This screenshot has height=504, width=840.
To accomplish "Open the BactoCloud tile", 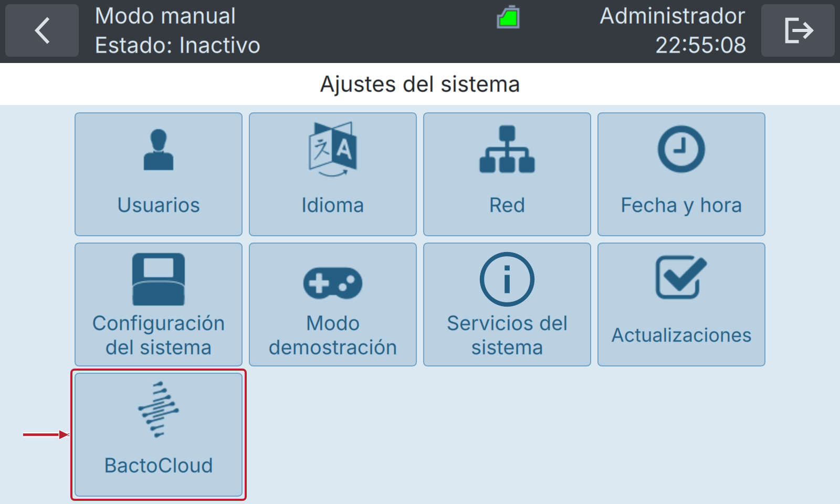I will click(x=159, y=435).
